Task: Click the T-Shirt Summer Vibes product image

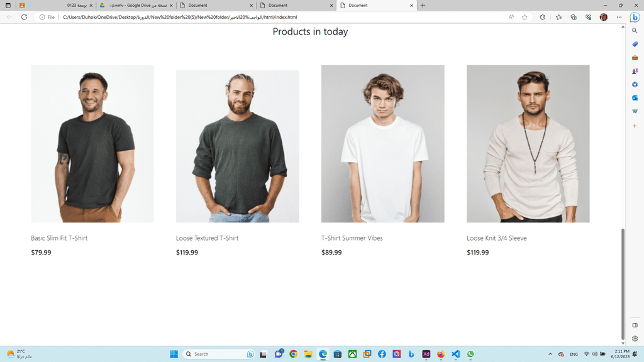Action: tap(383, 144)
